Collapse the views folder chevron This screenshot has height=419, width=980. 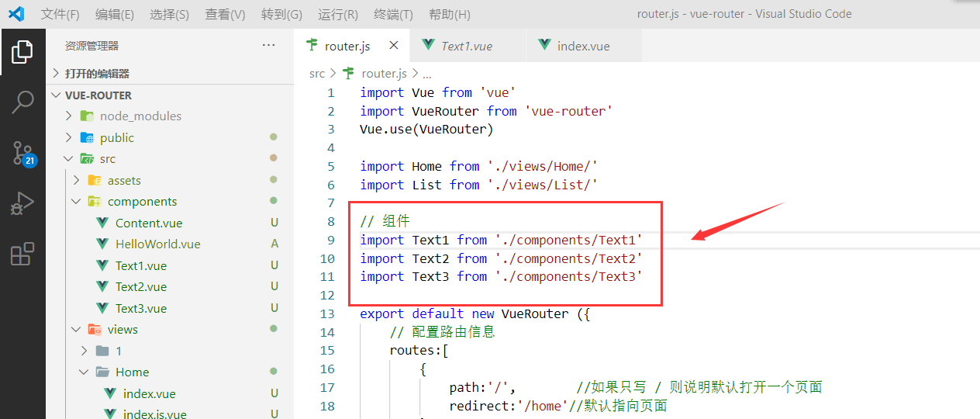pyautogui.click(x=76, y=329)
